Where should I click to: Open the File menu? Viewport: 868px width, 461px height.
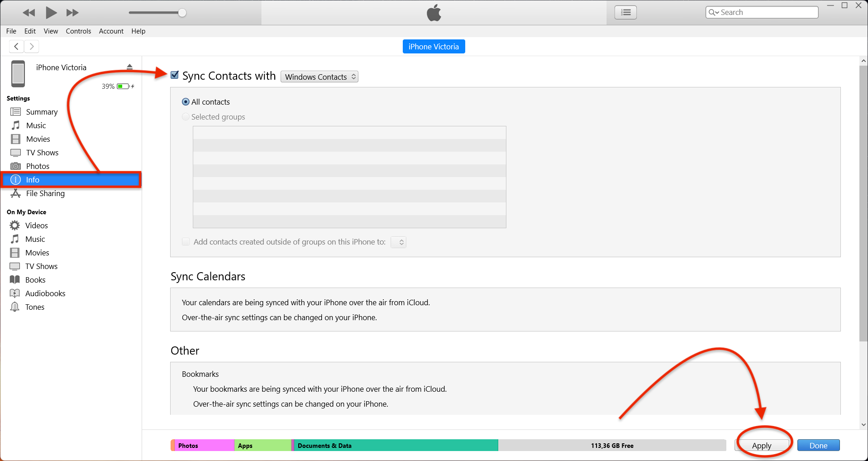click(11, 31)
